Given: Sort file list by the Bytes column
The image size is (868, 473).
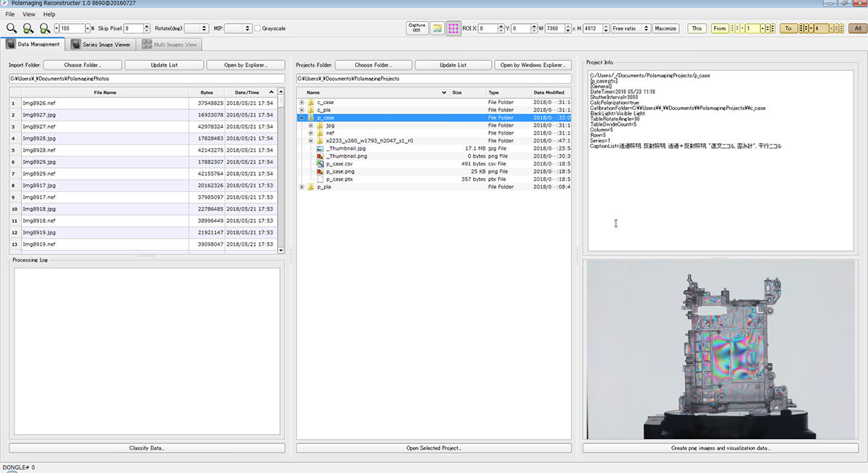Looking at the screenshot, I should click(206, 93).
